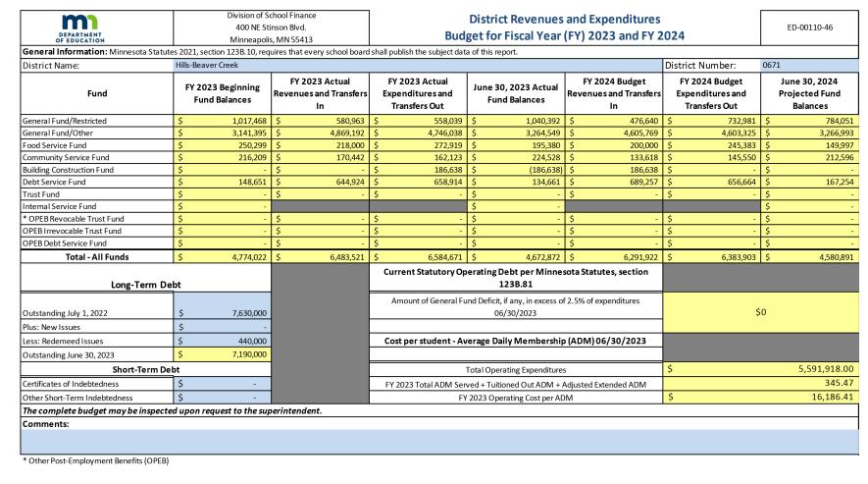Select the District Name field Hills-Beaver Creek
The image size is (868, 484).
tap(418, 66)
